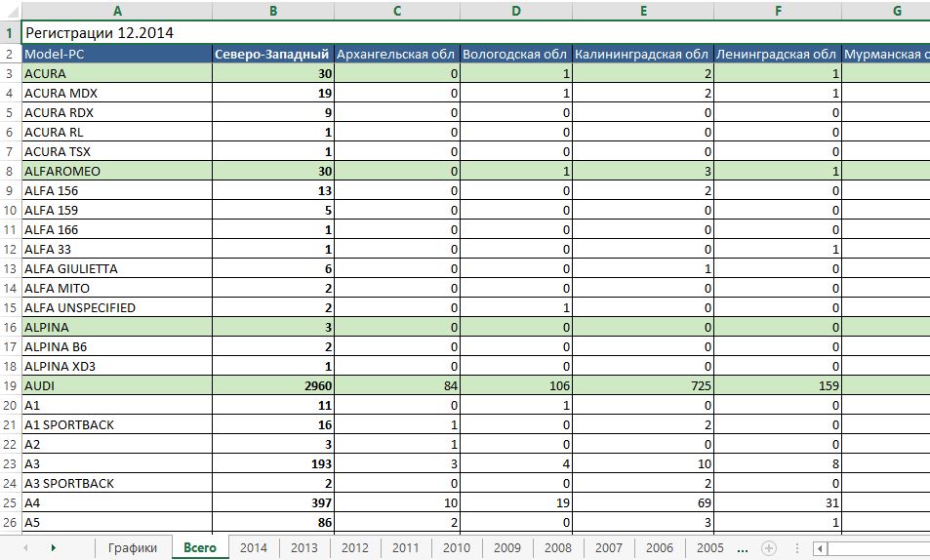This screenshot has height=560, width=930.
Task: Click the sheet tab scroll left arrow
Action: pos(25,547)
